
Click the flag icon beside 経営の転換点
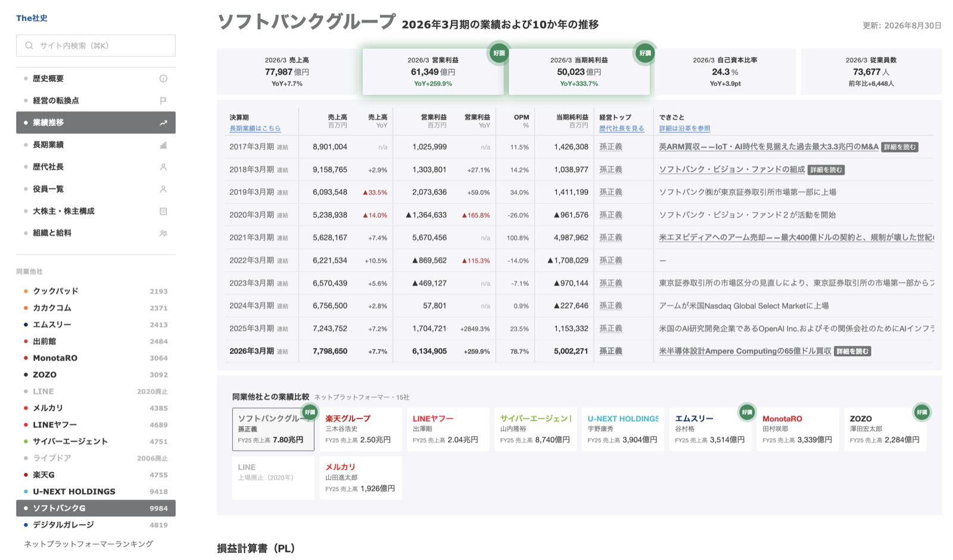(163, 101)
